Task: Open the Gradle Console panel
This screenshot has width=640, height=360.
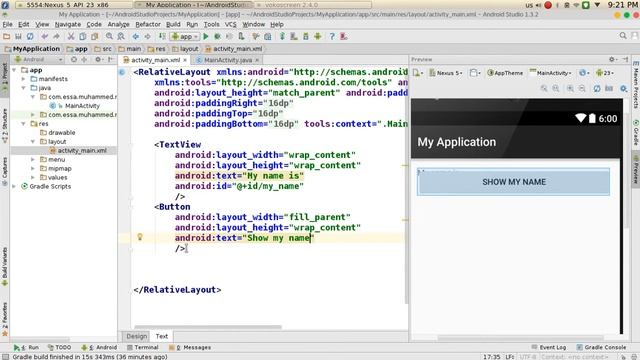Action: 601,347
